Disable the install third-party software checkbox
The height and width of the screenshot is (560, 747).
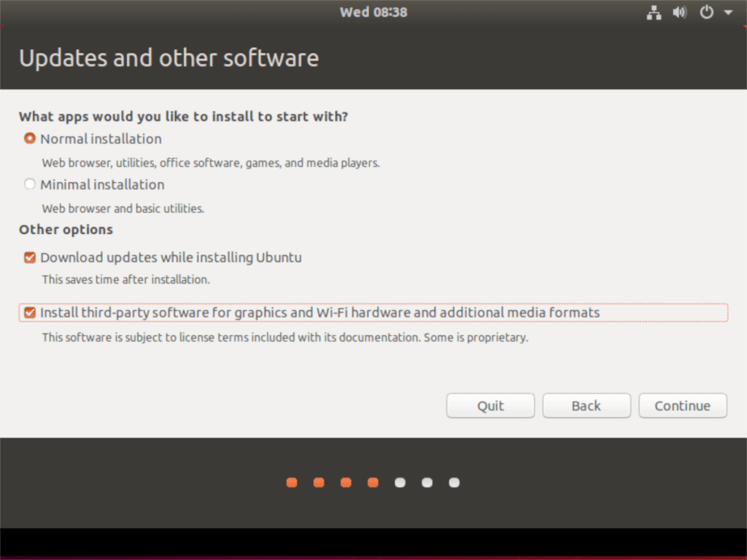29,312
